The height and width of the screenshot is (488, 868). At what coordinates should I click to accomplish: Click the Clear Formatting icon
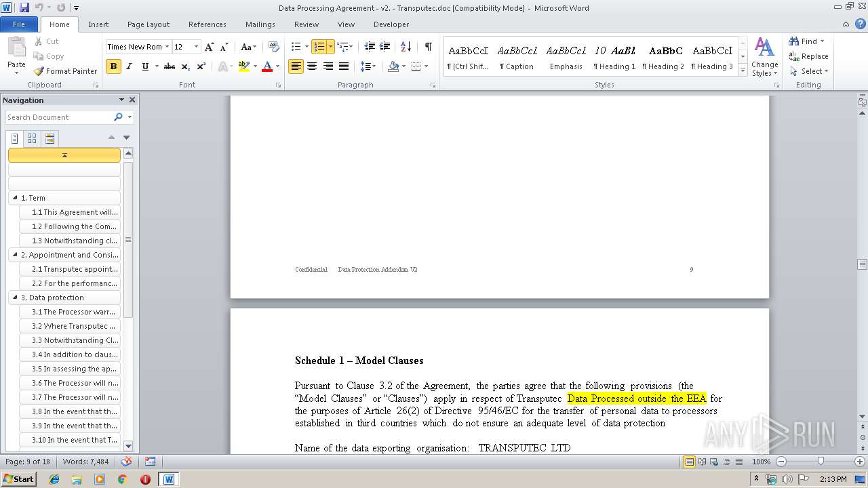coord(274,47)
